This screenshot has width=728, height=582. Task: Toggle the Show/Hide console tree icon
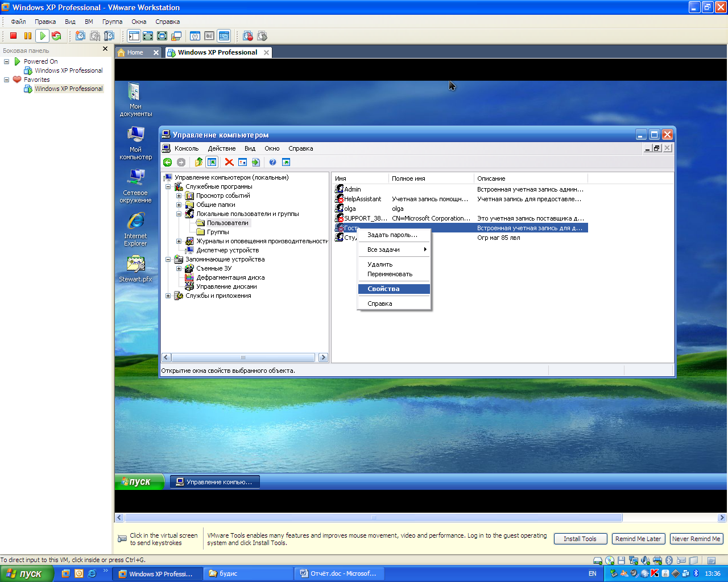(212, 162)
